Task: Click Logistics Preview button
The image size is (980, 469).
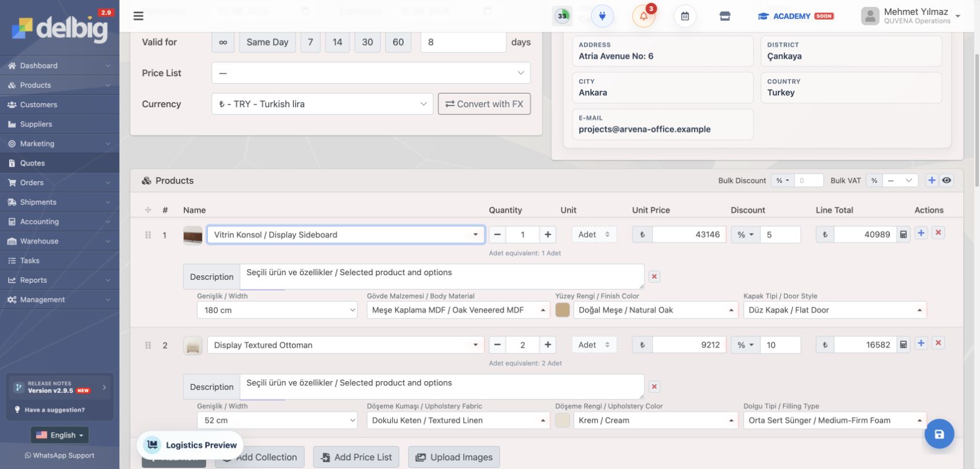Action: (x=190, y=445)
